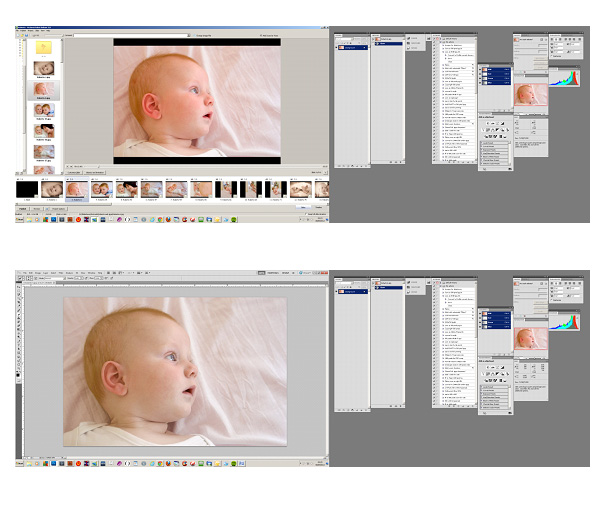Hide RGB channel in top screenshot's Channels panel

click(480, 69)
